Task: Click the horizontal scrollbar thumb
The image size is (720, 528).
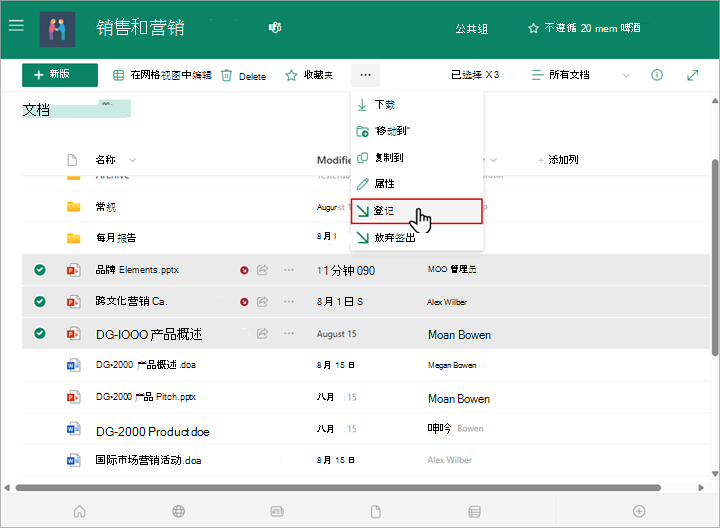Action: click(x=338, y=488)
